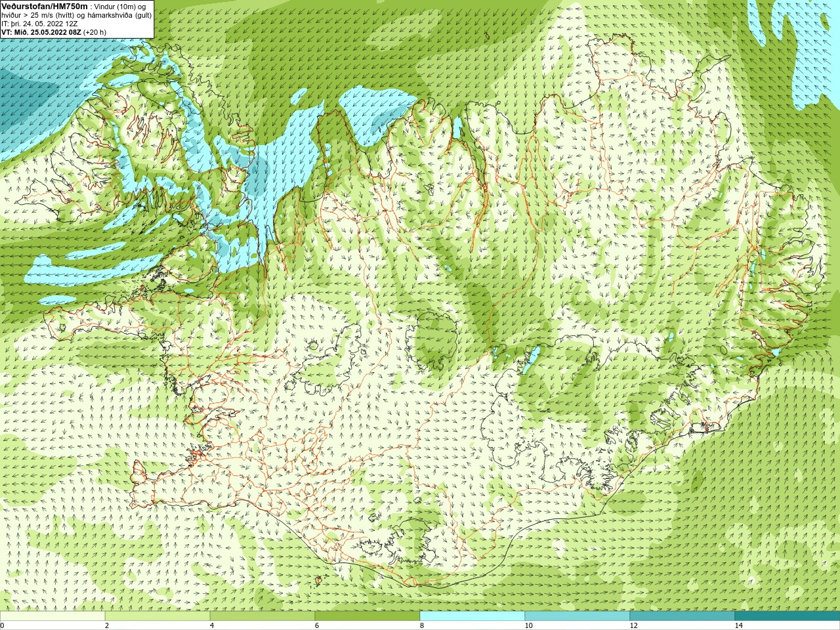840x630 pixels.
Task: Click the '10' legend scale label
Action: click(x=528, y=625)
